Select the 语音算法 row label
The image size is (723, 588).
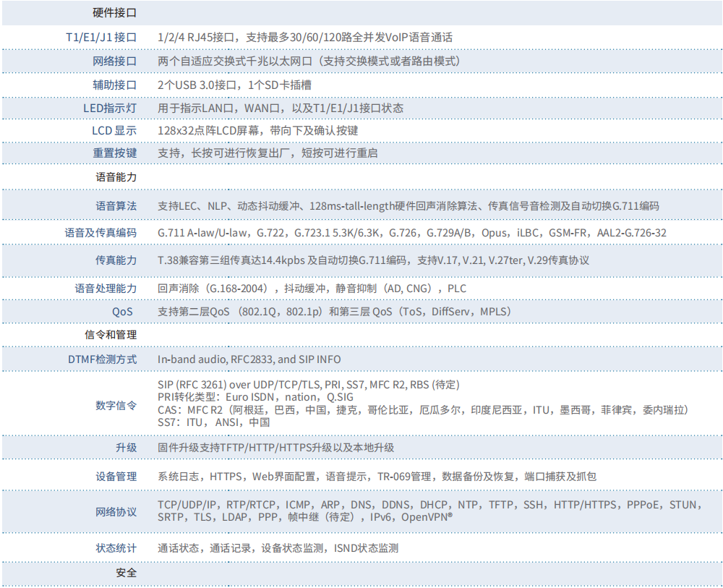[116, 205]
